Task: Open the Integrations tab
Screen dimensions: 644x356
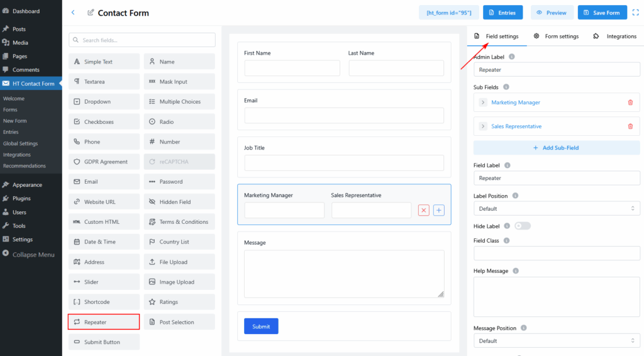Action: (614, 36)
